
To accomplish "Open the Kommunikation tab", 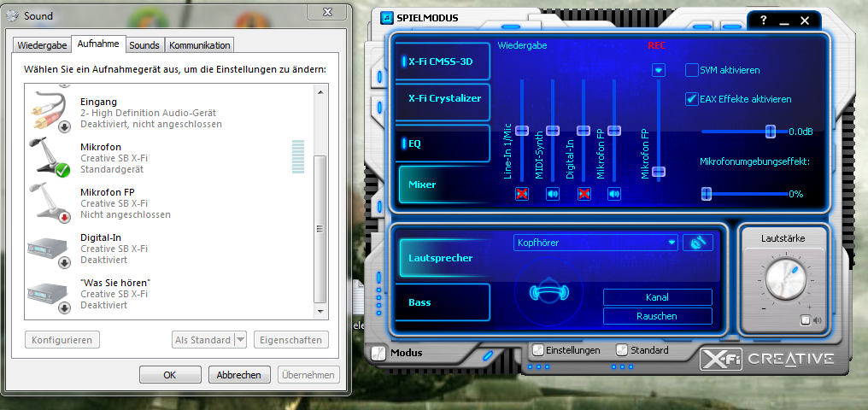I will coord(200,45).
